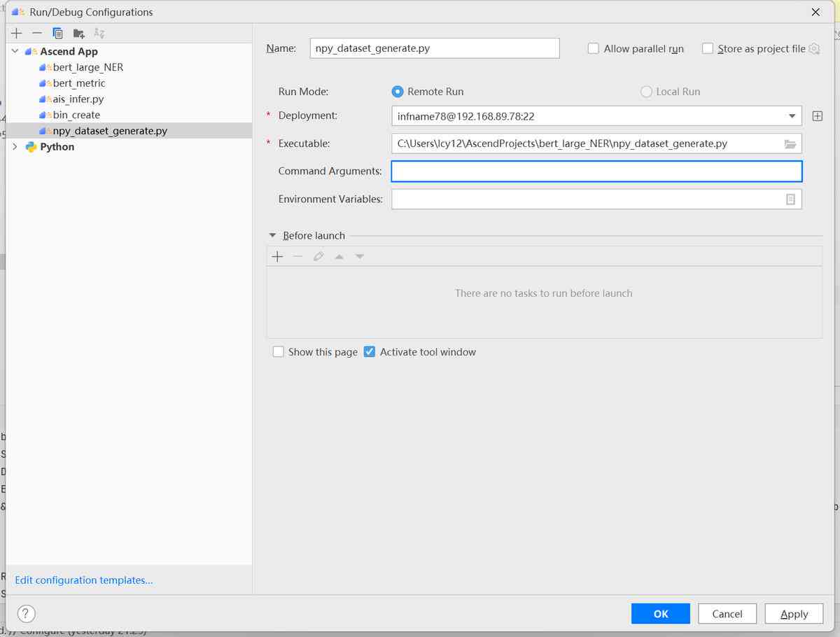The image size is (840, 637).
Task: Add a new run configuration
Action: coord(17,33)
